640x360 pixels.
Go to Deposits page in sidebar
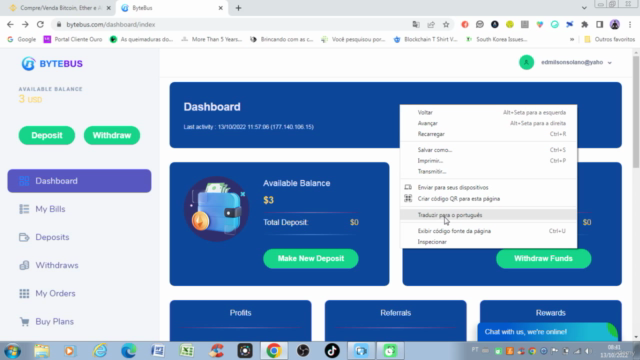click(x=52, y=237)
